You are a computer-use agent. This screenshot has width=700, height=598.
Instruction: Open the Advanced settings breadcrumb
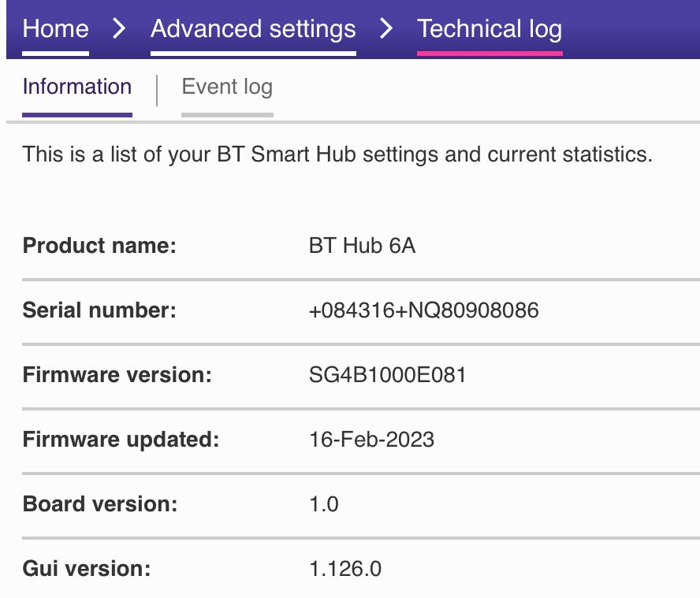coord(253,29)
